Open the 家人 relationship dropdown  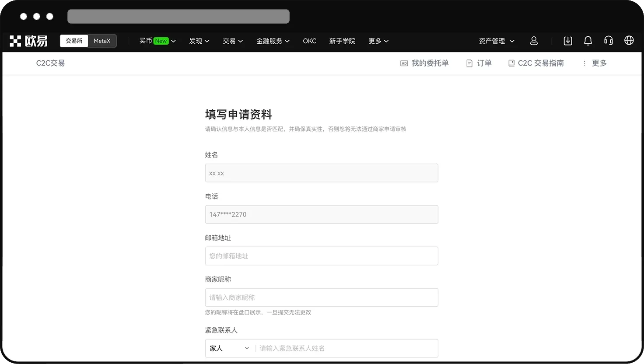coord(229,348)
